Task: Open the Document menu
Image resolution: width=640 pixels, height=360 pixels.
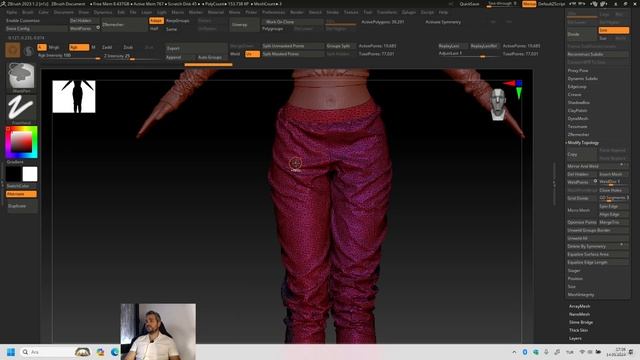Action: coord(64,13)
